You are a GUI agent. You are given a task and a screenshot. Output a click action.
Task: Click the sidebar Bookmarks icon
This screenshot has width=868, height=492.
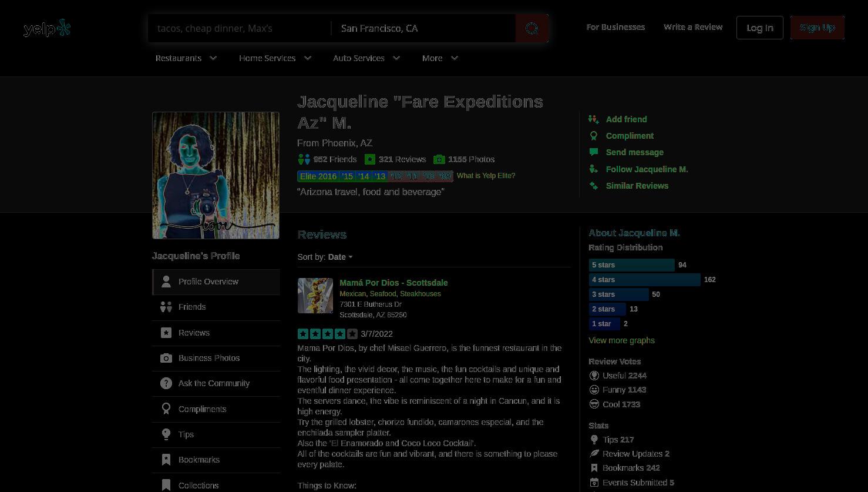click(x=166, y=460)
